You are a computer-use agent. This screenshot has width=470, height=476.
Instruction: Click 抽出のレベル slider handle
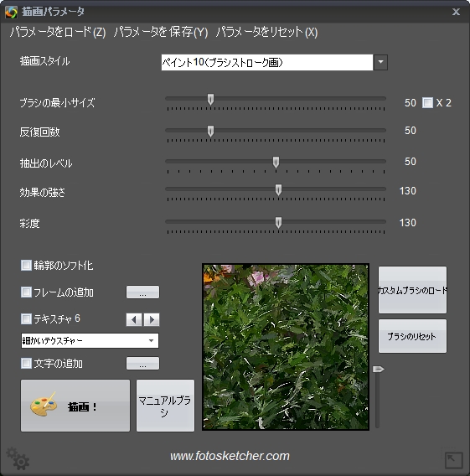coord(276,162)
